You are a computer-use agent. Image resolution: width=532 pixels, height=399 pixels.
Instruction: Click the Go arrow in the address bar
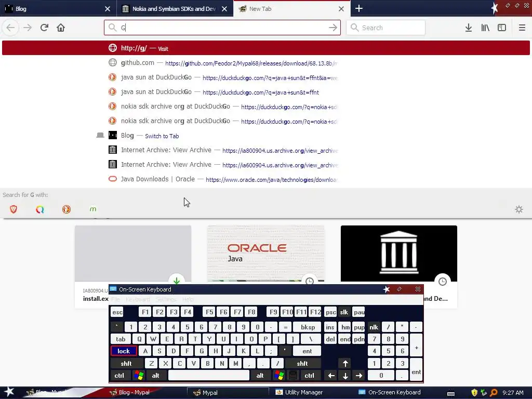tap(333, 28)
